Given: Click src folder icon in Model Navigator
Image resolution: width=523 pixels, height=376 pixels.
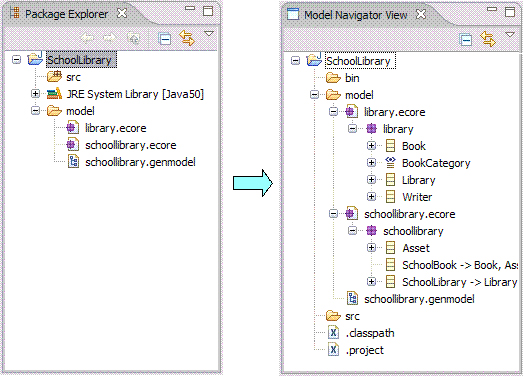Looking at the screenshot, I should pos(333,316).
